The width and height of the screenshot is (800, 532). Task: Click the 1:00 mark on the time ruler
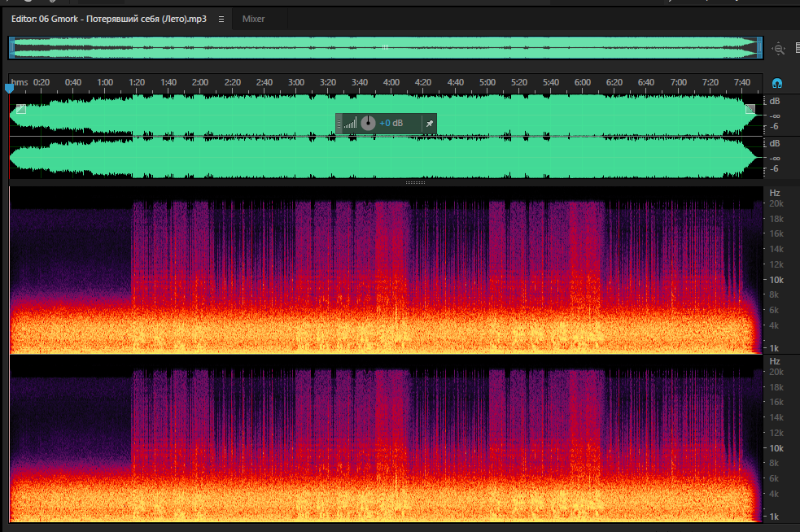pyautogui.click(x=105, y=82)
